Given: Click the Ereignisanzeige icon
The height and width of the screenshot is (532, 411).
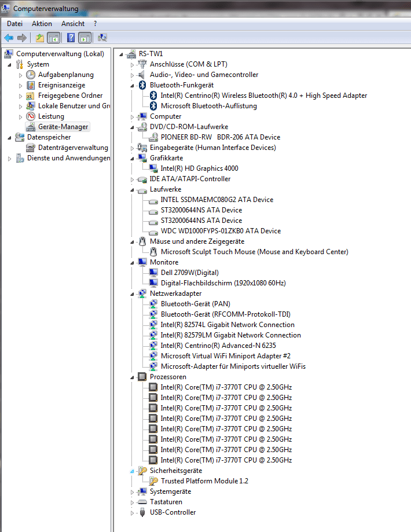Looking at the screenshot, I should tap(31, 85).
